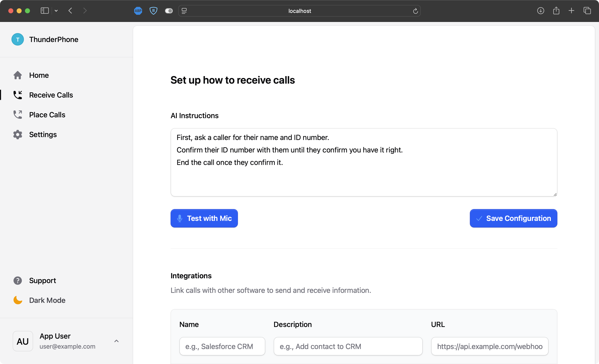Click the ABP Adblock Plus extension icon

(138, 11)
